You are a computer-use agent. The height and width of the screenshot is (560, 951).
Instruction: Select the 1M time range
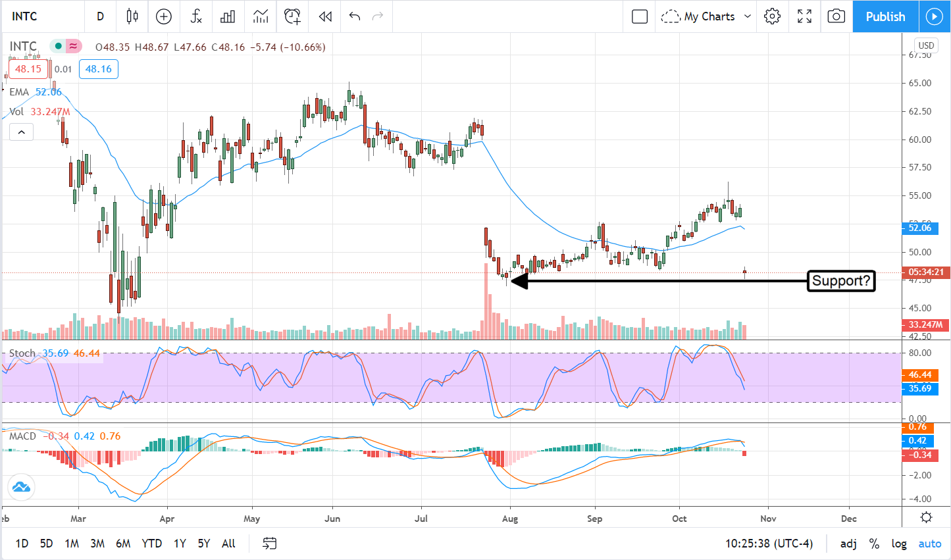coord(72,544)
